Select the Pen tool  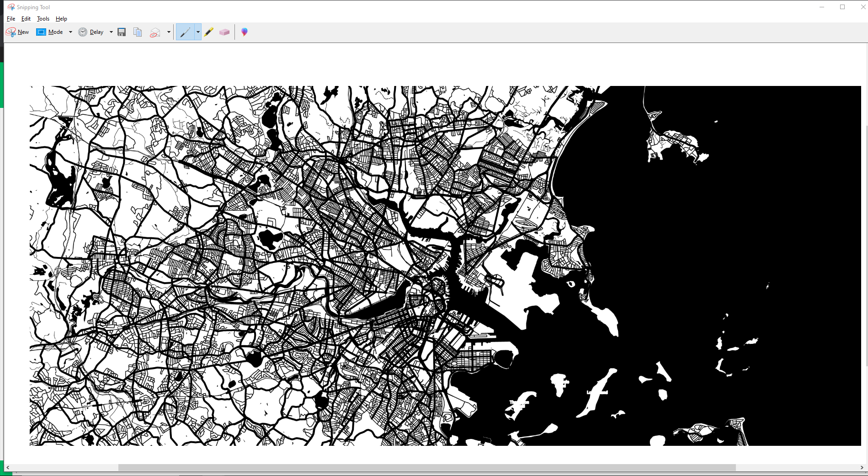coord(186,32)
